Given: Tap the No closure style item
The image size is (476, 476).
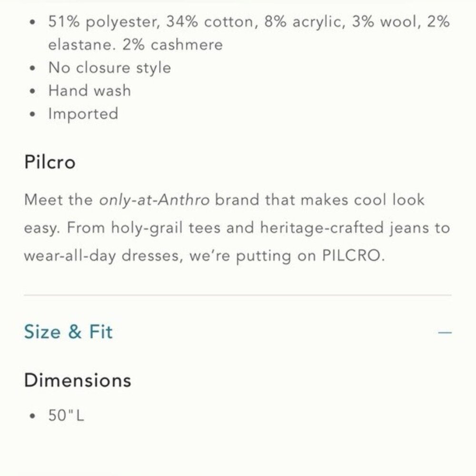Looking at the screenshot, I should [x=109, y=68].
